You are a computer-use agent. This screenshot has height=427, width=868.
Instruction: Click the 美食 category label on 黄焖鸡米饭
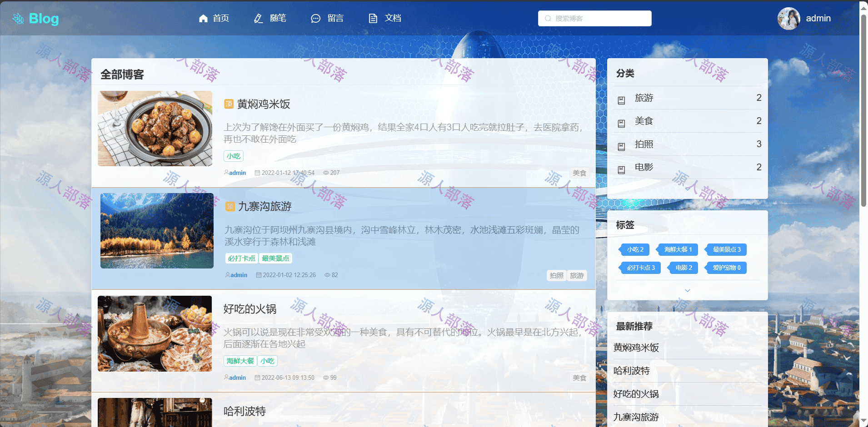click(x=579, y=173)
